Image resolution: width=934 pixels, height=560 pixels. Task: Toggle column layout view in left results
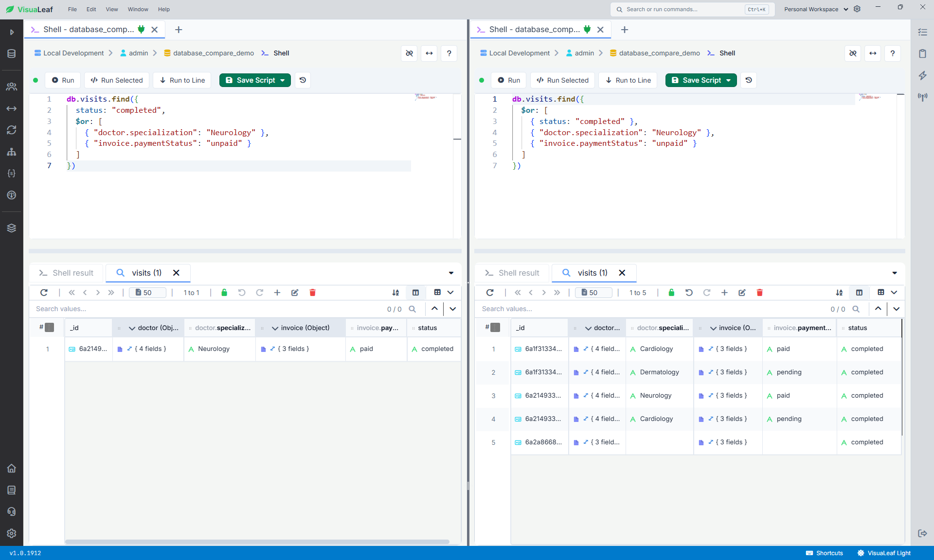pyautogui.click(x=415, y=293)
